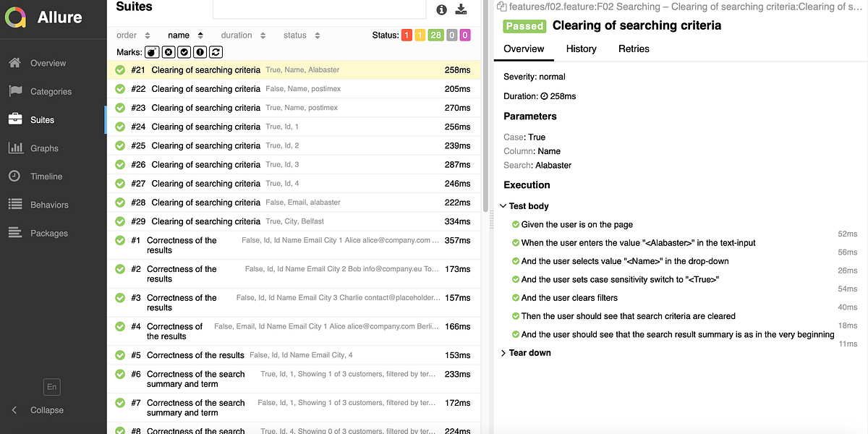The width and height of the screenshot is (868, 434).
Task: Click the step 'Given the user is on the page'
Action: [x=576, y=225]
